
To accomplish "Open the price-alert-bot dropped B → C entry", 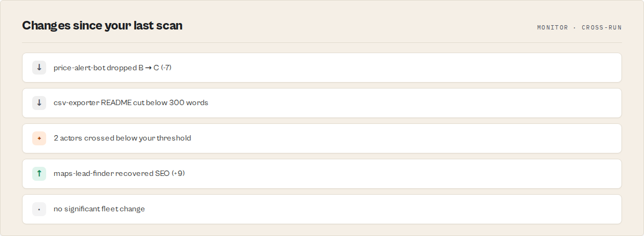I will [x=322, y=68].
